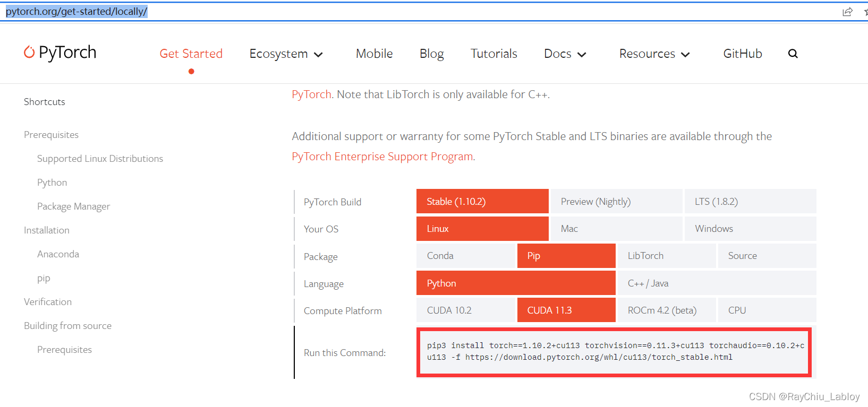Screen dimensions: 868x407
Task: Visit the GitHub nav link
Action: [743, 54]
